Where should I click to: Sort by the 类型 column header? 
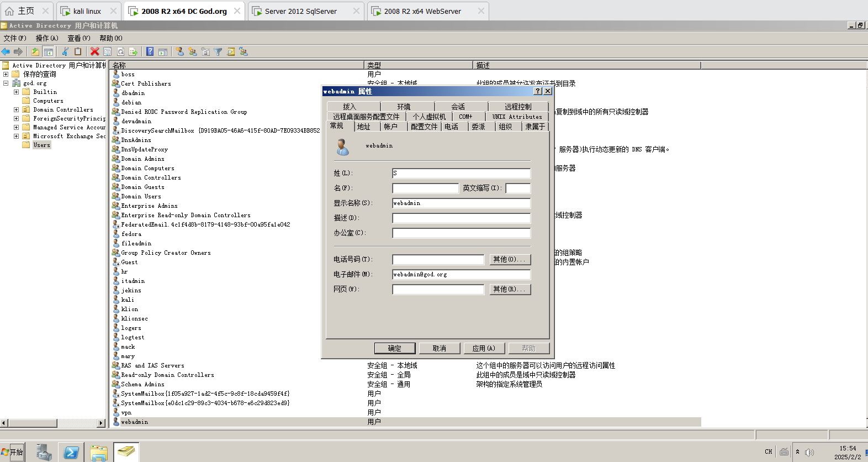(419, 65)
